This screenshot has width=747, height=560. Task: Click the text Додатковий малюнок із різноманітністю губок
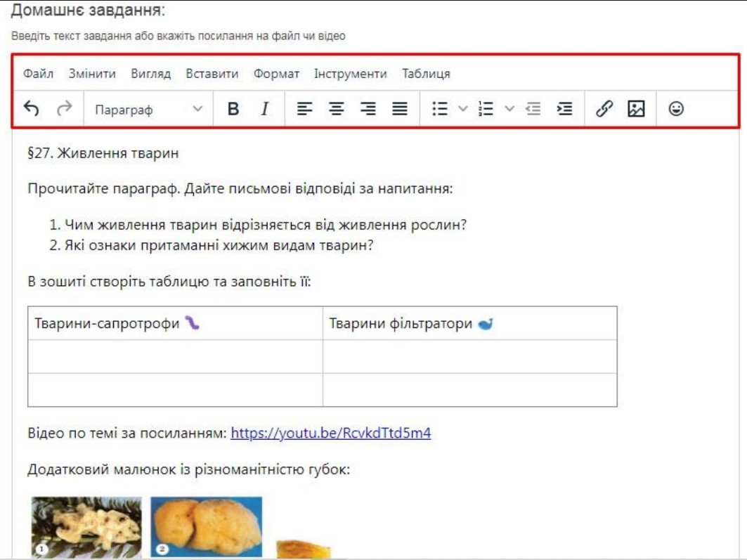pyautogui.click(x=188, y=469)
